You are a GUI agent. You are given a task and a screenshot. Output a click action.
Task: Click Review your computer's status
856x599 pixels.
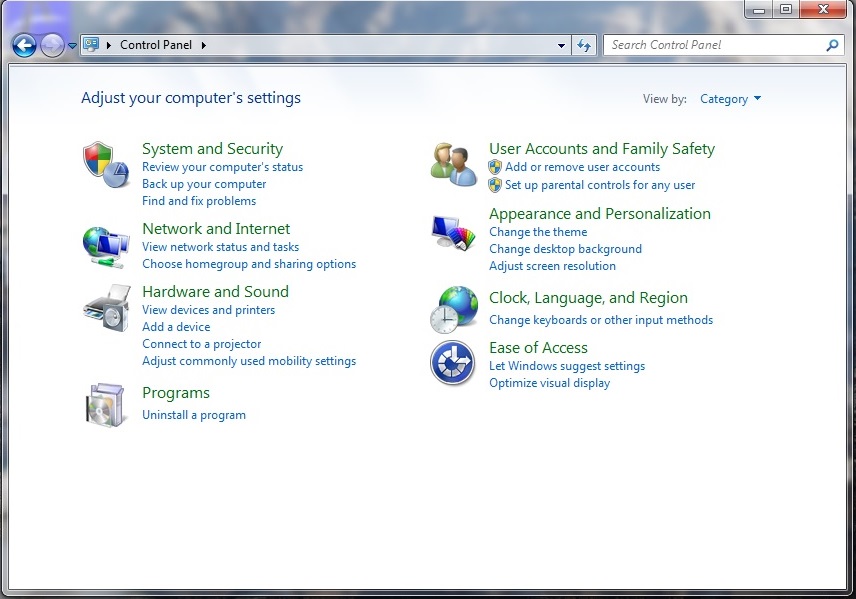click(222, 167)
